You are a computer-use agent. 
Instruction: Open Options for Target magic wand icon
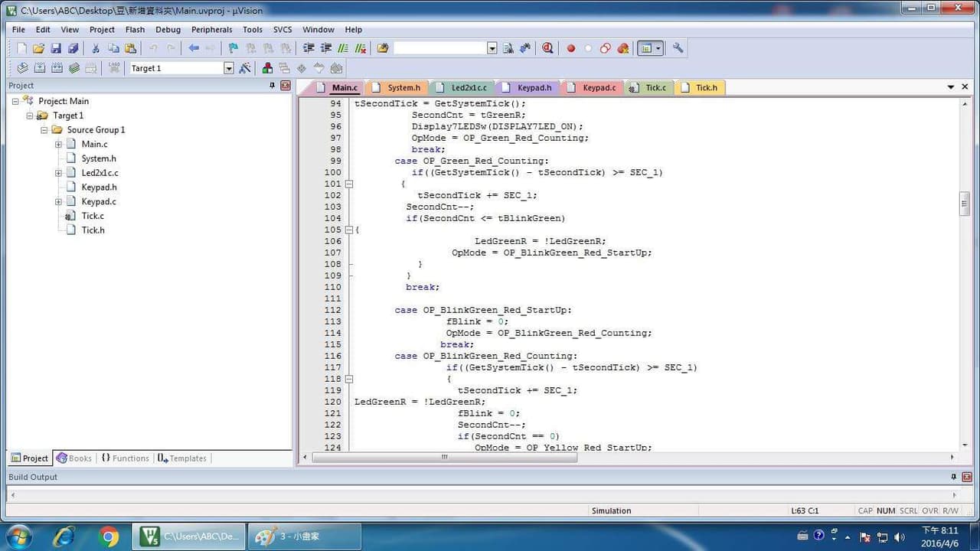click(x=245, y=68)
